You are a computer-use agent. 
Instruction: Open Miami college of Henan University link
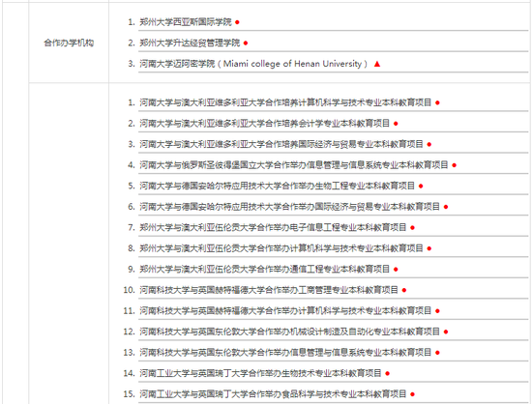tap(253, 64)
